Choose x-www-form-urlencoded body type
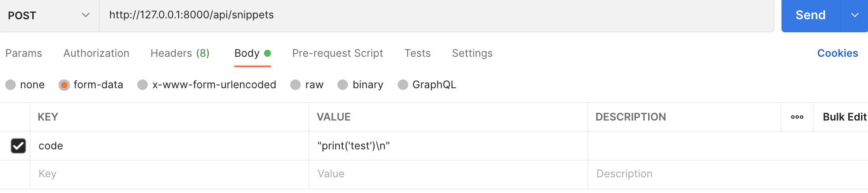This screenshot has height=193, width=868. pos(142,85)
